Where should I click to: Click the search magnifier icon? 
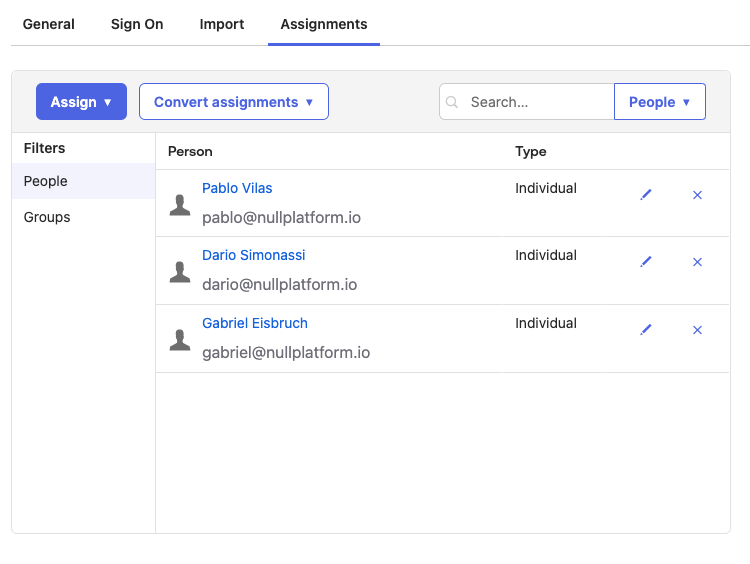452,102
